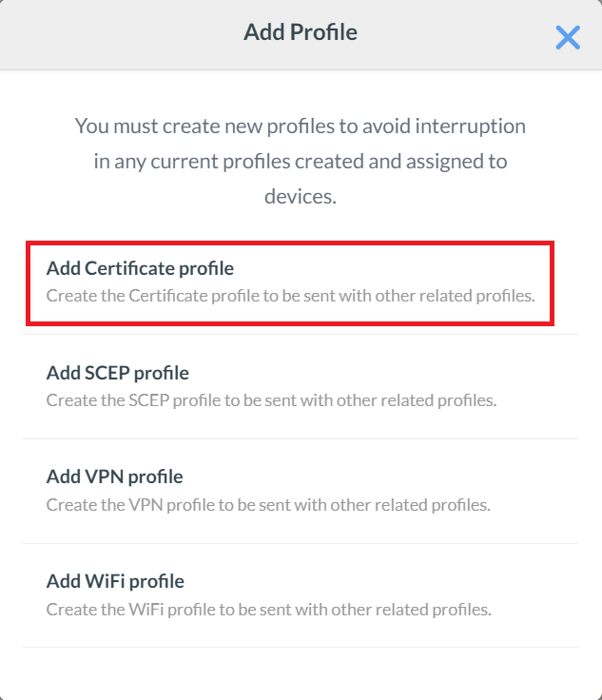Click the word "VPN" in the bold heading
This screenshot has height=700, width=602.
[103, 476]
